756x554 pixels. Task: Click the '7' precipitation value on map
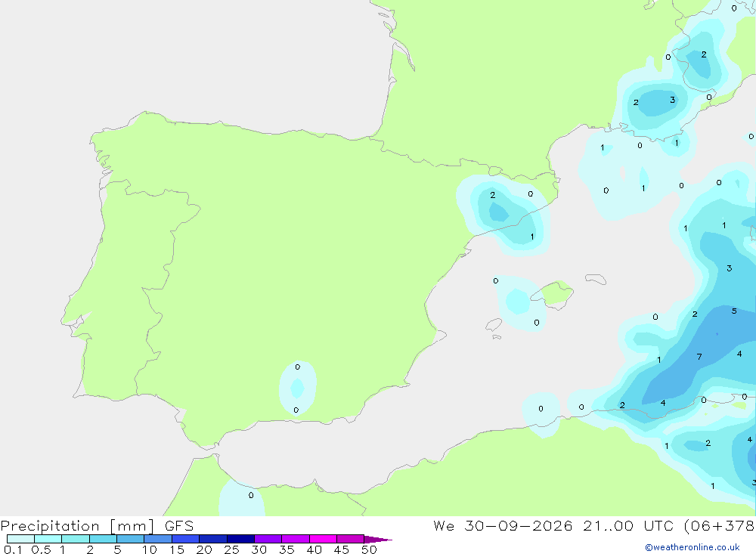click(x=699, y=357)
